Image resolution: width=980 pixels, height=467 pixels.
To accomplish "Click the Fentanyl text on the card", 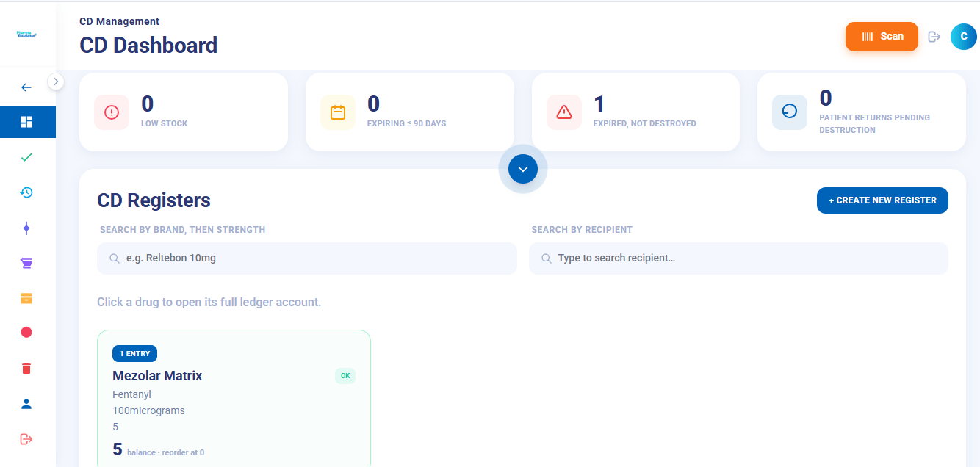I will point(131,395).
